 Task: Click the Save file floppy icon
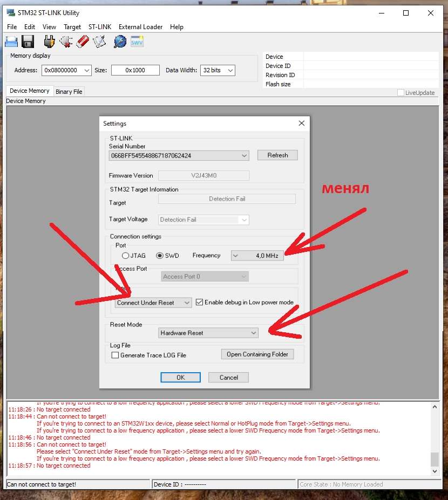pyautogui.click(x=28, y=42)
